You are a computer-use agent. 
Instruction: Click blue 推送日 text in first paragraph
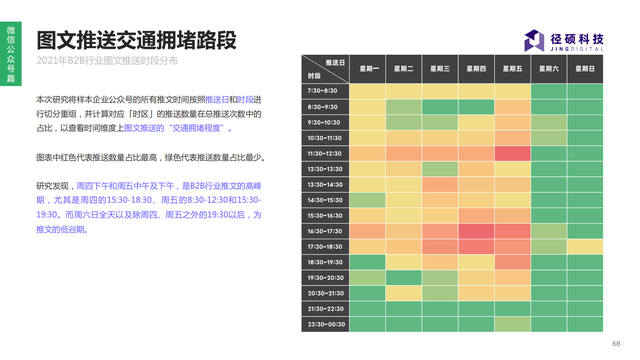coord(217,100)
